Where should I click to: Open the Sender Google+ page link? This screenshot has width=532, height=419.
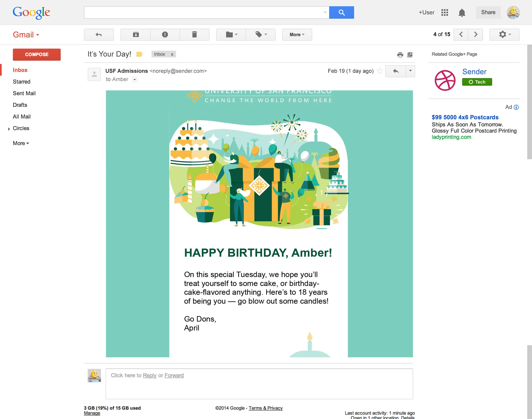474,72
